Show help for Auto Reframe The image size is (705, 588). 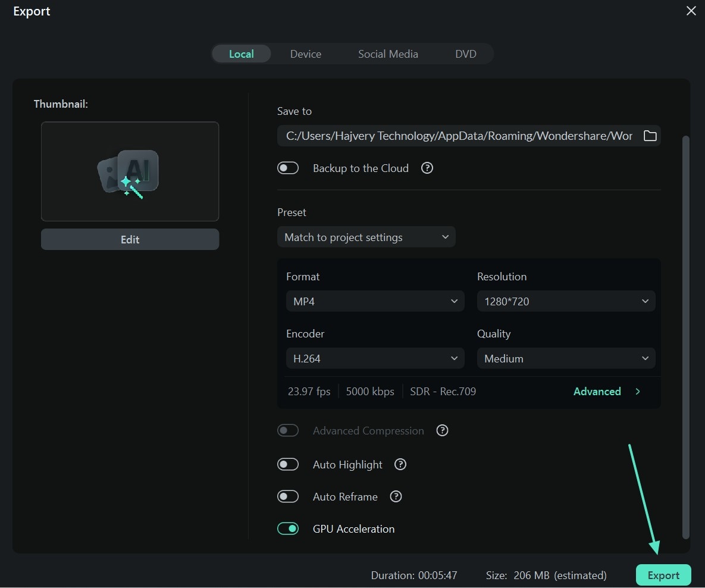coord(396,497)
